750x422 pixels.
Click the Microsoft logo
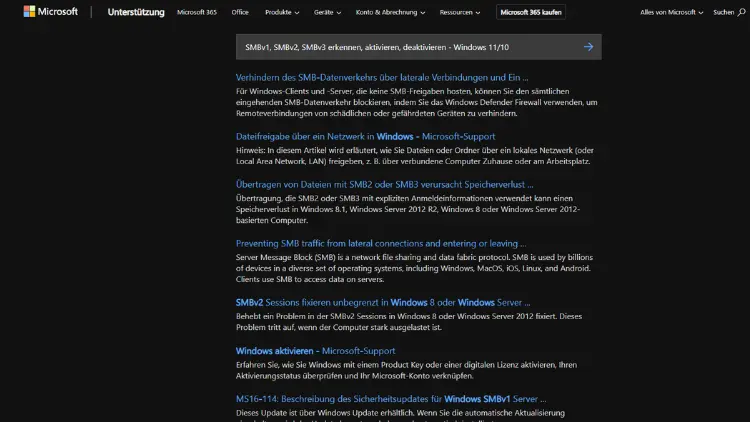point(50,11)
